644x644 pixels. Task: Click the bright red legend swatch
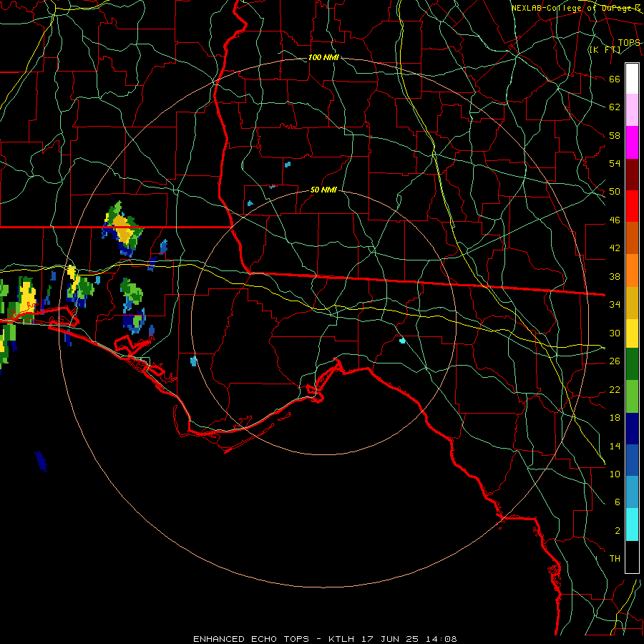click(632, 206)
